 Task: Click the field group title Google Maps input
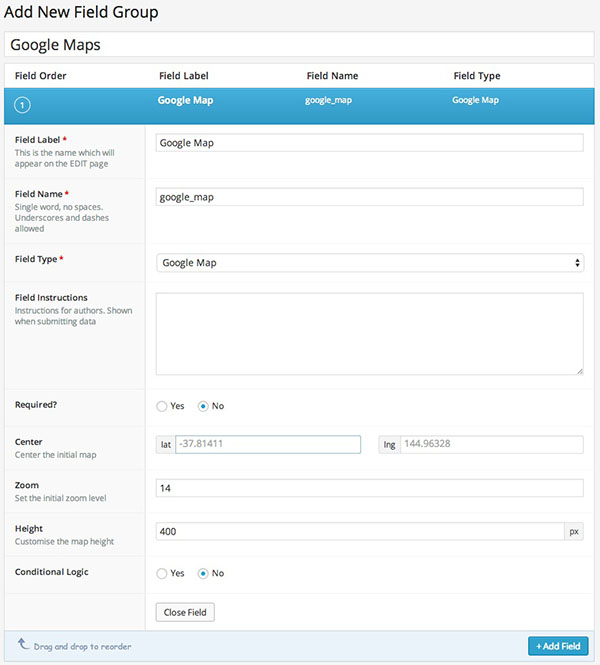pos(300,45)
